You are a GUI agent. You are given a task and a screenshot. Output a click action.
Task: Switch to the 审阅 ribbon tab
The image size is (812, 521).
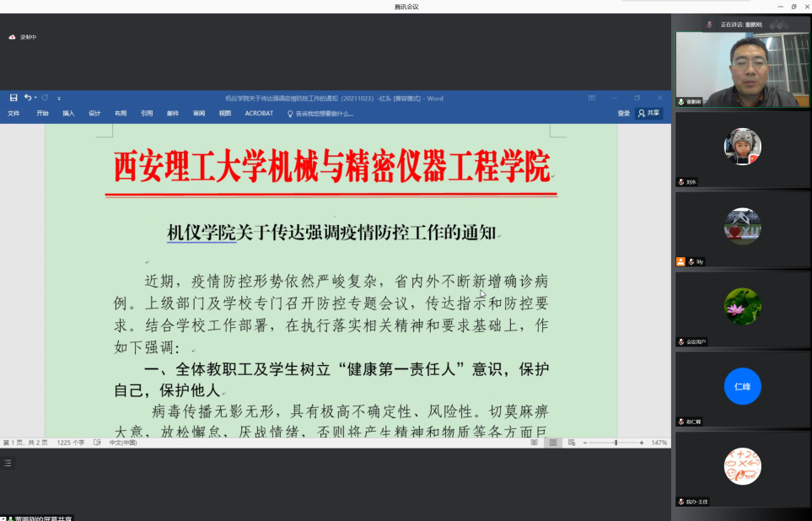pos(199,113)
